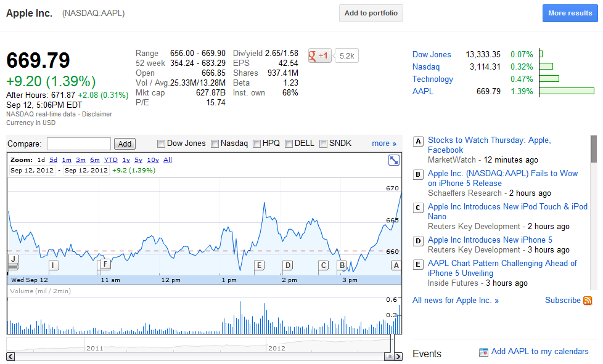Open New iPod Touch & iPod Nano article
The image size is (603, 364).
(507, 212)
